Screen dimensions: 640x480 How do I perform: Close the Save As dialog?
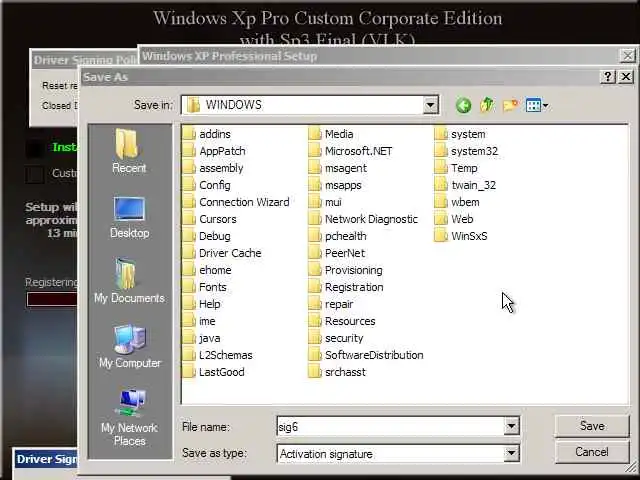(x=626, y=77)
